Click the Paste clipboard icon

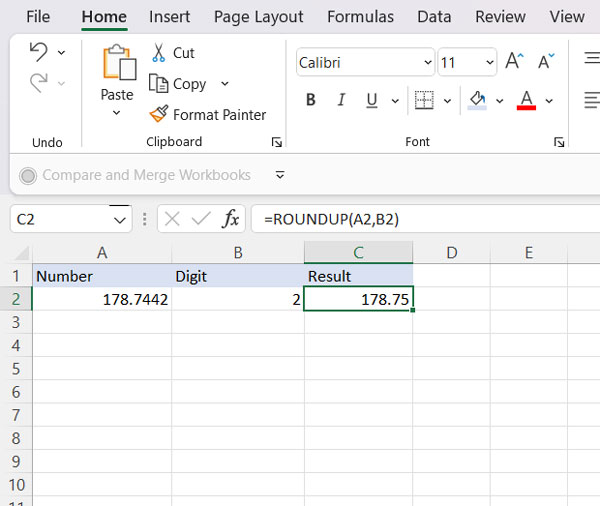[x=119, y=62]
